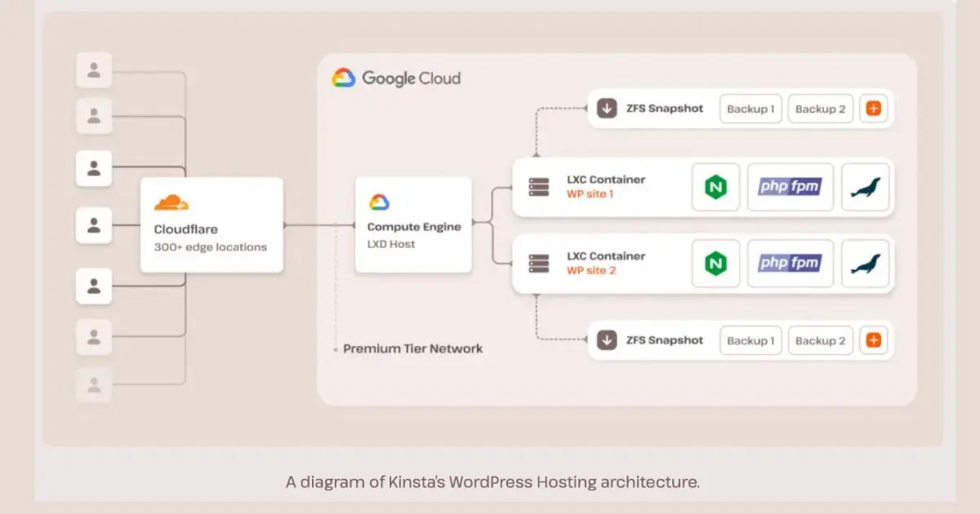980x514 pixels.
Task: Click the MariaDB seal icon for WP site 1
Action: click(866, 187)
